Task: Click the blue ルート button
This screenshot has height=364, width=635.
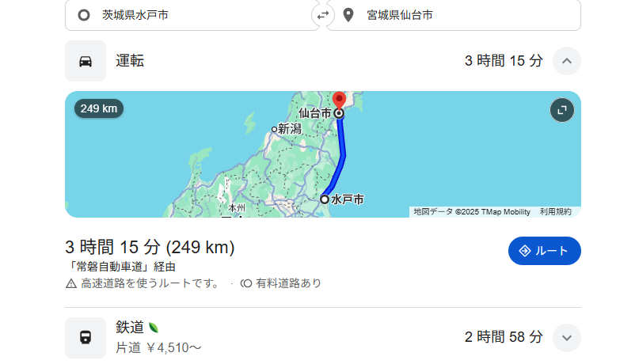Action: [x=544, y=251]
